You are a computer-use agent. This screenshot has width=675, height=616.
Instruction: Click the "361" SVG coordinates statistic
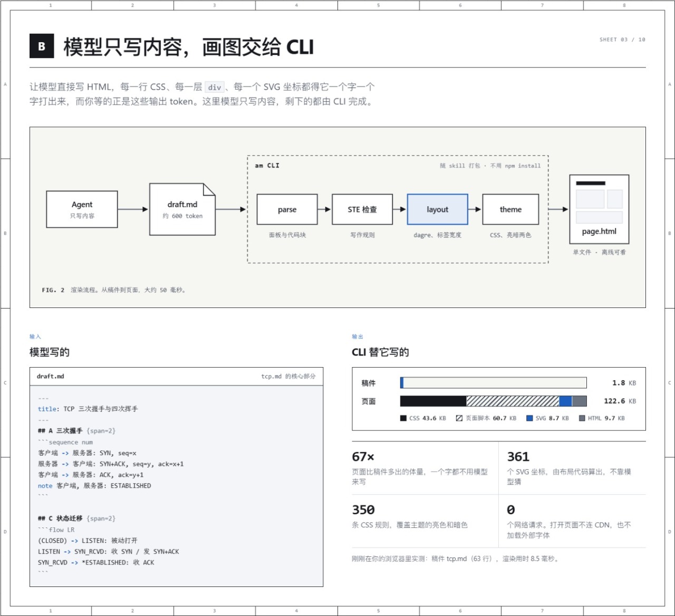click(x=518, y=457)
